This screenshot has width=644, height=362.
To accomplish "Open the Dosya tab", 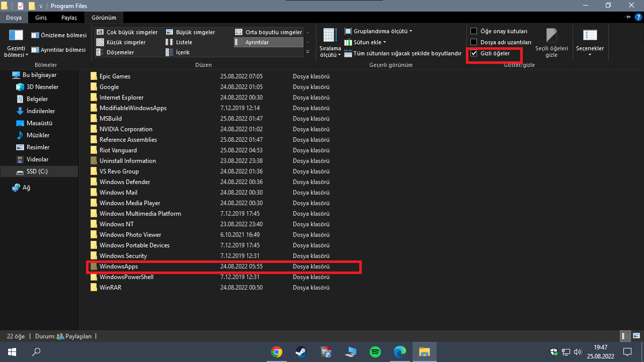I will coord(14,18).
